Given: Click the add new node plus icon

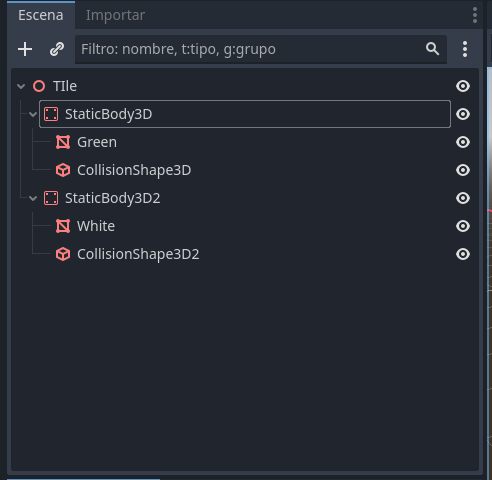Looking at the screenshot, I should (x=25, y=49).
